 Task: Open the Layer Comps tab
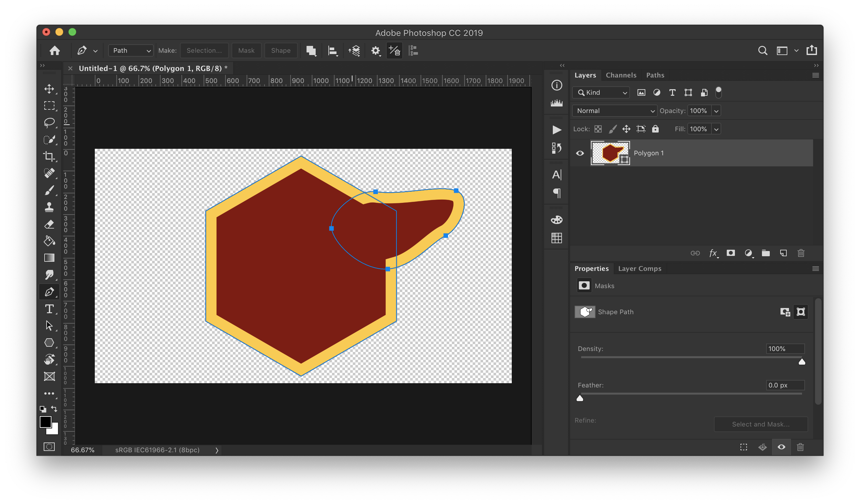tap(639, 268)
